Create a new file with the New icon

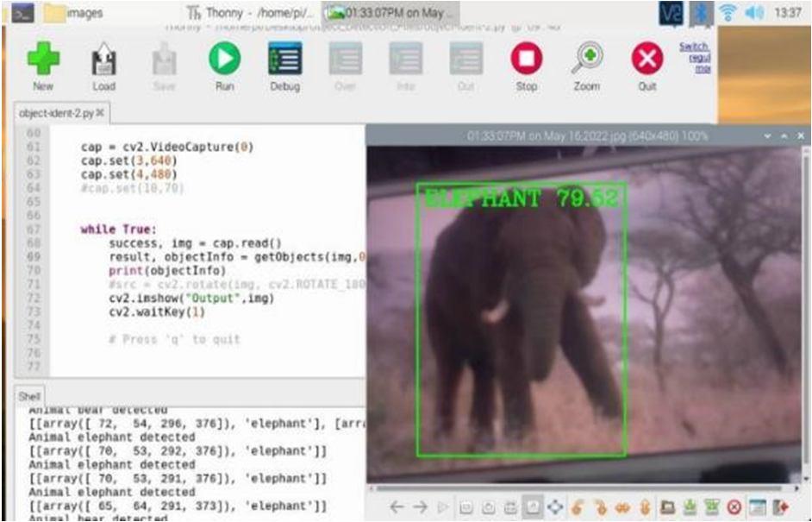click(43, 59)
